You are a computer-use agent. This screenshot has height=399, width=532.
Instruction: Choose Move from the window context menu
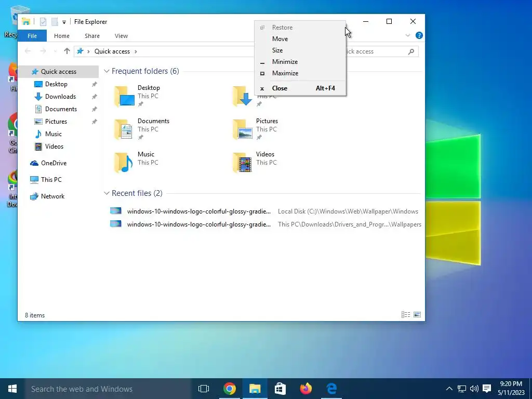click(300, 38)
